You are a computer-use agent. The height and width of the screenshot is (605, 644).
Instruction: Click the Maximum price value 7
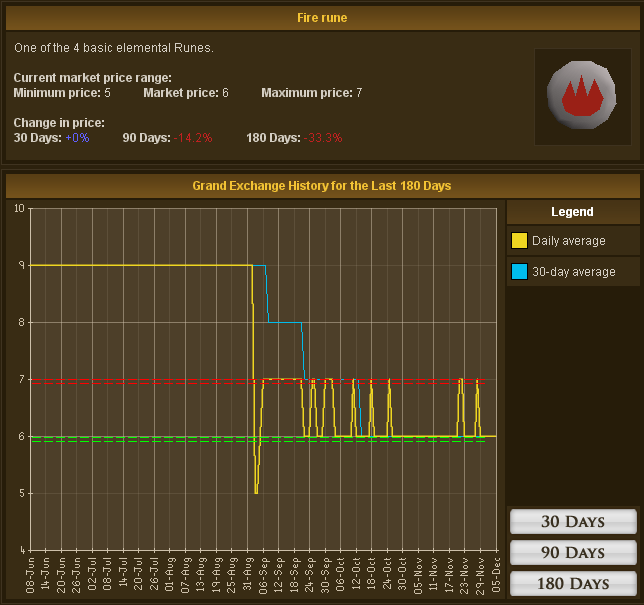click(359, 93)
